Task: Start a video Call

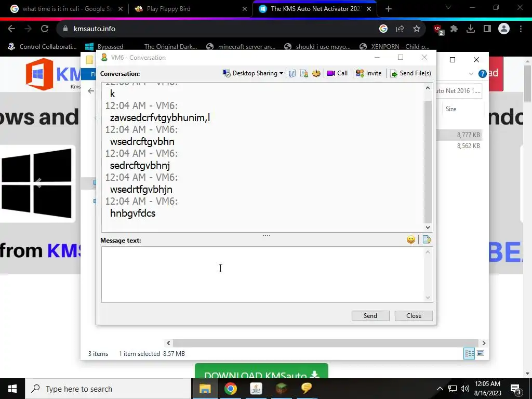Action: 337,73
